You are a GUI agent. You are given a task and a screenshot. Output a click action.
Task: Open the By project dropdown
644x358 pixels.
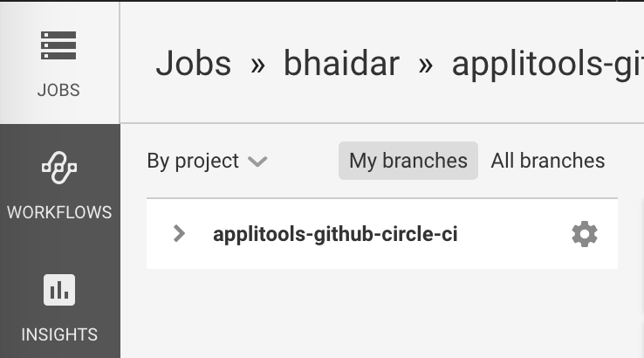(x=193, y=161)
